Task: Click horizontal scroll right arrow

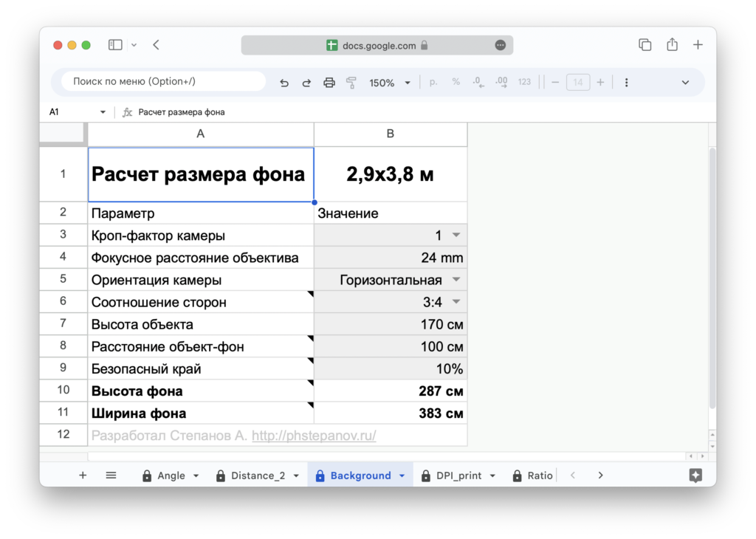Action: [703, 456]
